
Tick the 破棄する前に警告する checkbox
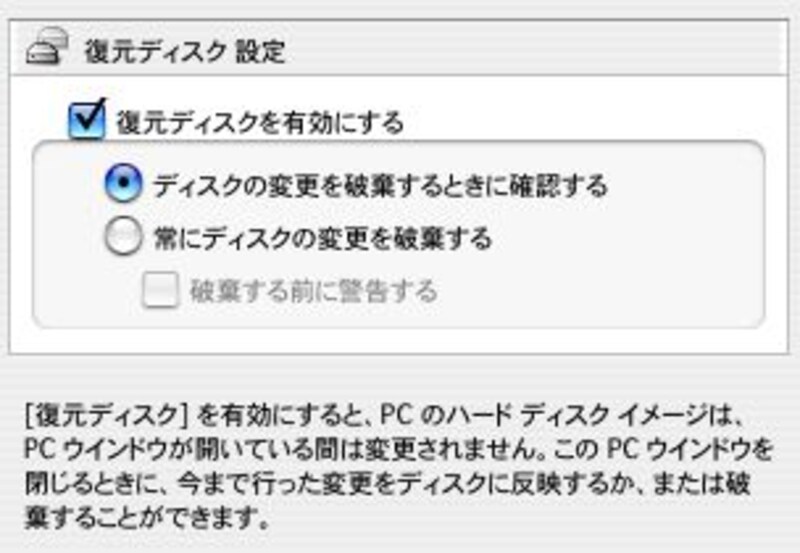pyautogui.click(x=160, y=290)
